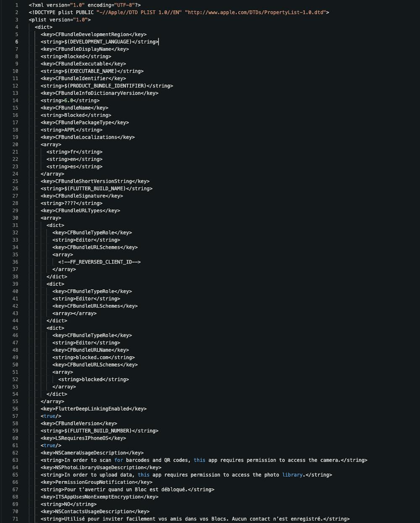Click line number 43 in the gutter
This screenshot has height=523, width=420.
16,313
